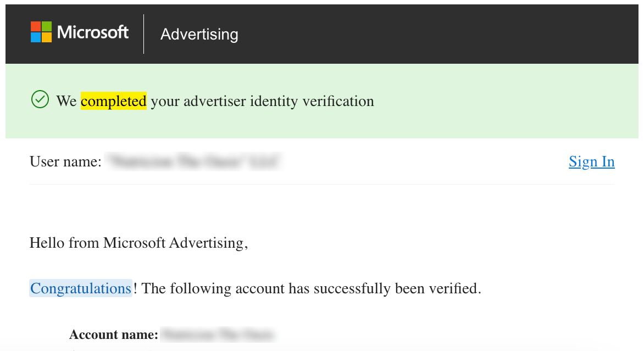Click the yellow square of Microsoft logo

[47, 37]
